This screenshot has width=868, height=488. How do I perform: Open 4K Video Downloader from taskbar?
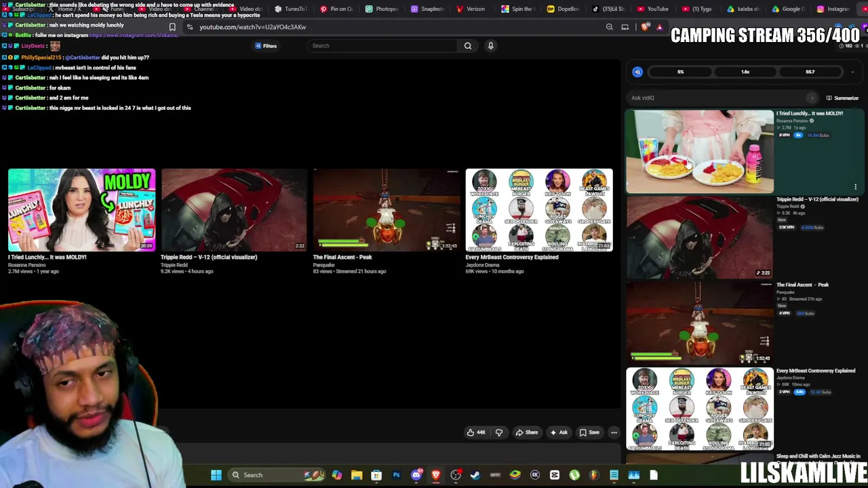point(535,475)
